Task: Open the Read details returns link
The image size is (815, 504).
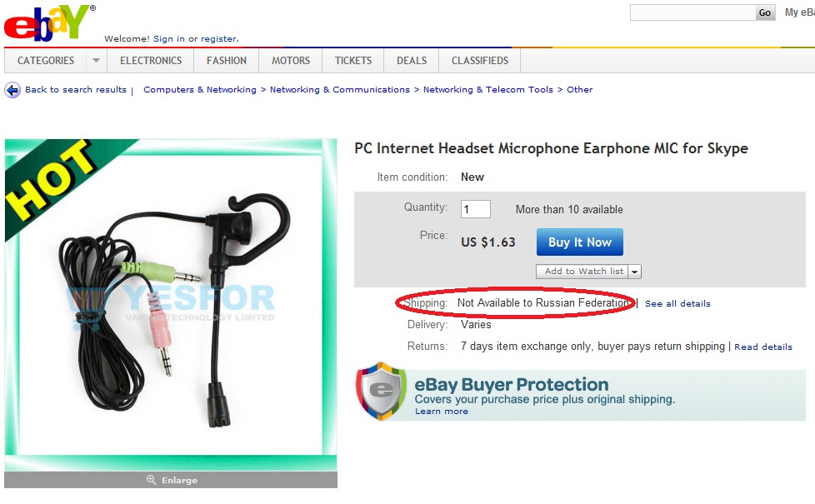Action: [x=763, y=347]
